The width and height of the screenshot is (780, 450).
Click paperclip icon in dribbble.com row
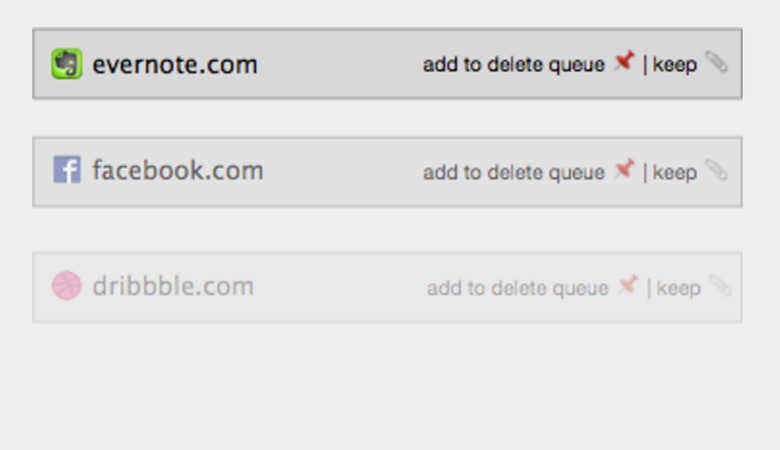pos(720,285)
